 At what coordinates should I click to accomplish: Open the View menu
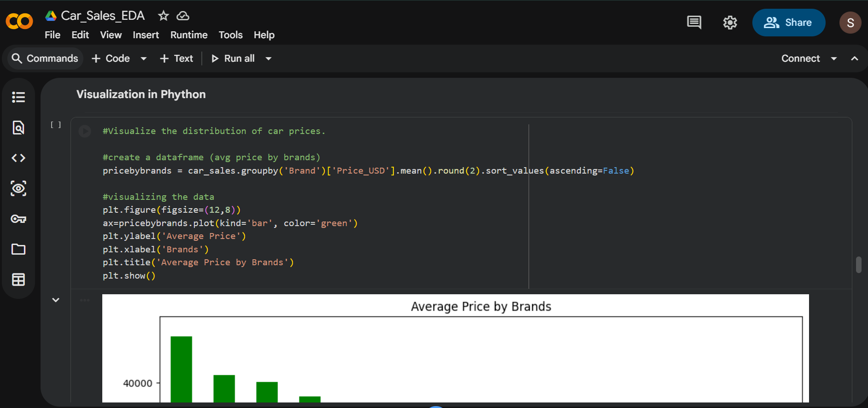(111, 35)
